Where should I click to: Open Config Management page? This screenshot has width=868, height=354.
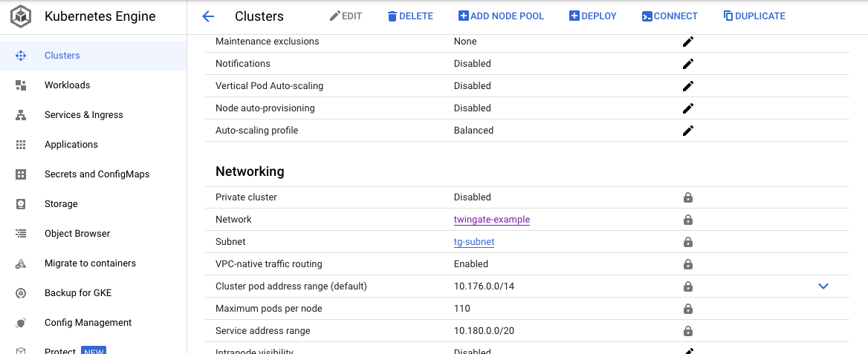click(x=93, y=323)
